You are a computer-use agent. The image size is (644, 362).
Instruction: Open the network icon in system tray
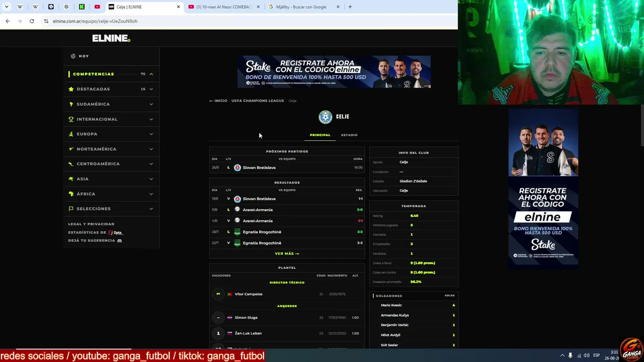coord(579,355)
